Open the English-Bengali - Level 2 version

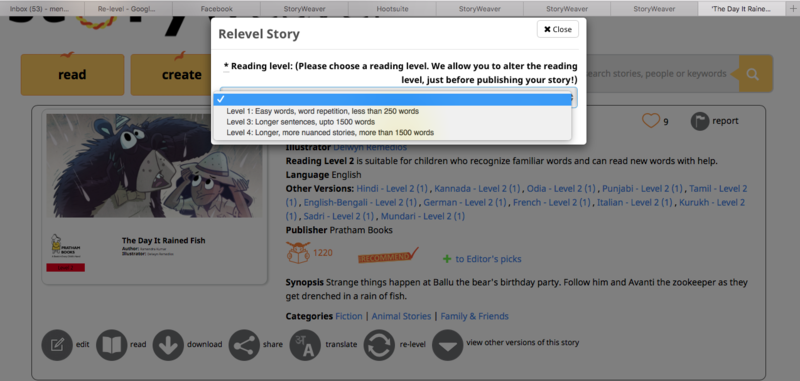pos(360,202)
